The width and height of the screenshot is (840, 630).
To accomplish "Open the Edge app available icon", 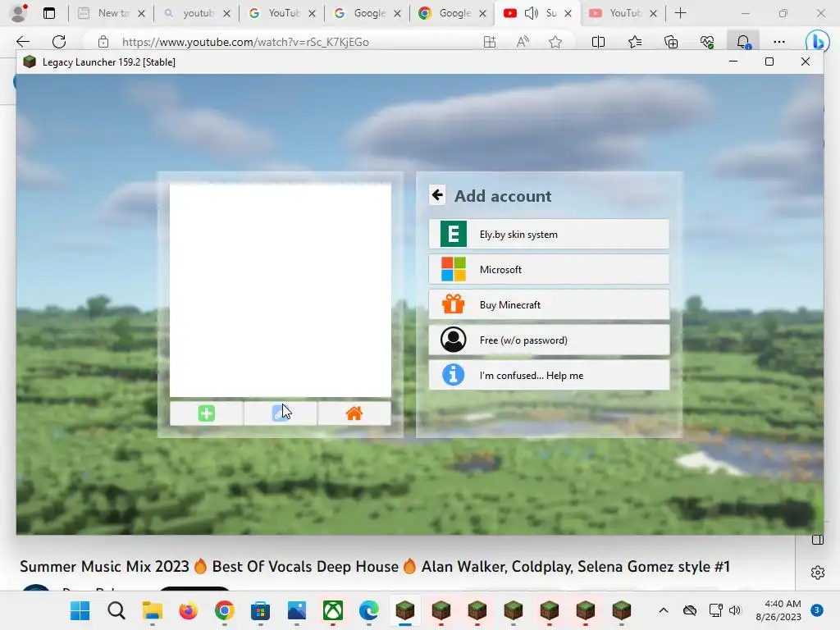I will 490,42.
